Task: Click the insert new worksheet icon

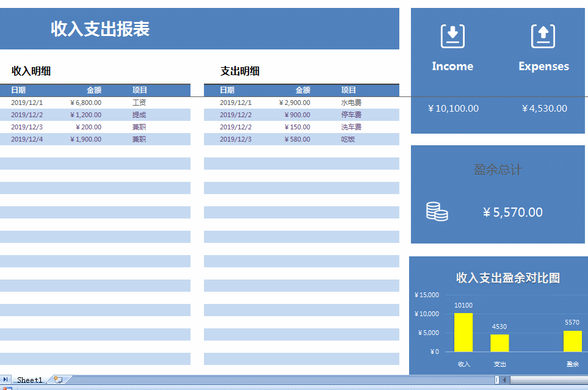Action: (58, 380)
